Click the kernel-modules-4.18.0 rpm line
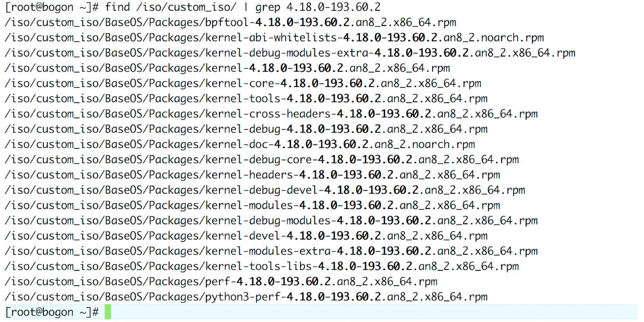 (252, 206)
